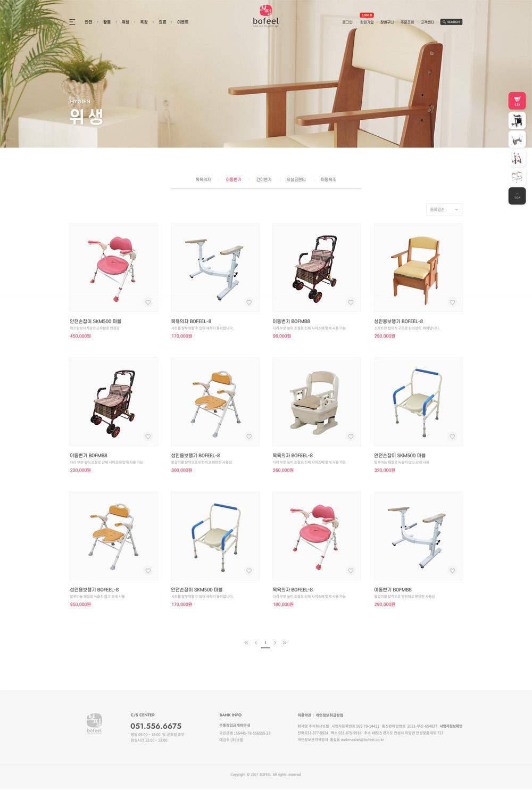Click the SEARCH button in header
The height and width of the screenshot is (790, 532).
(x=451, y=22)
